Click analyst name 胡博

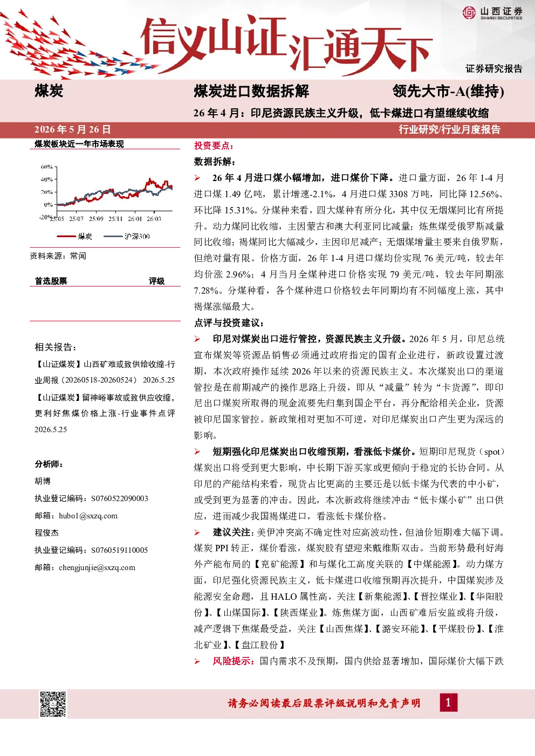43,481
